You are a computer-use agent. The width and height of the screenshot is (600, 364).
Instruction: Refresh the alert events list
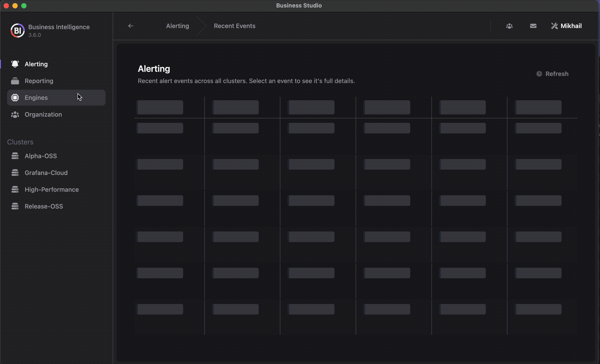552,74
